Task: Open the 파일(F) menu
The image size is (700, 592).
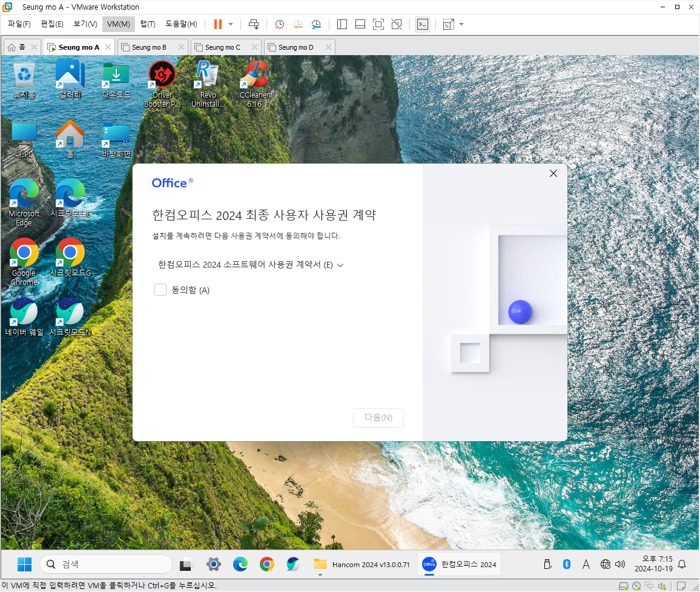Action: coord(19,24)
